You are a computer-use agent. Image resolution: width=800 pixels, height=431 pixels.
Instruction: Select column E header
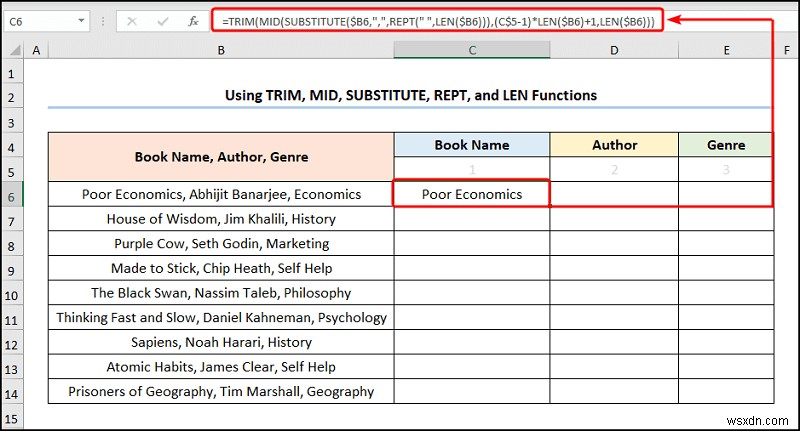(x=725, y=50)
